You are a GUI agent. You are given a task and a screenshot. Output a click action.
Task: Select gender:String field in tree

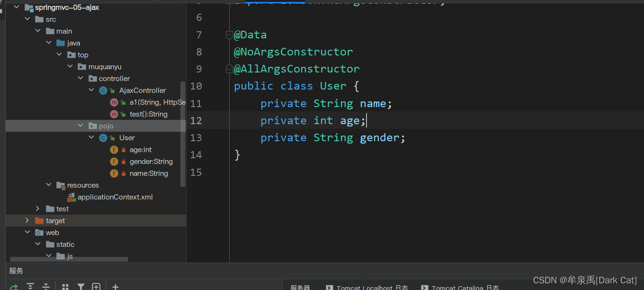click(x=151, y=162)
